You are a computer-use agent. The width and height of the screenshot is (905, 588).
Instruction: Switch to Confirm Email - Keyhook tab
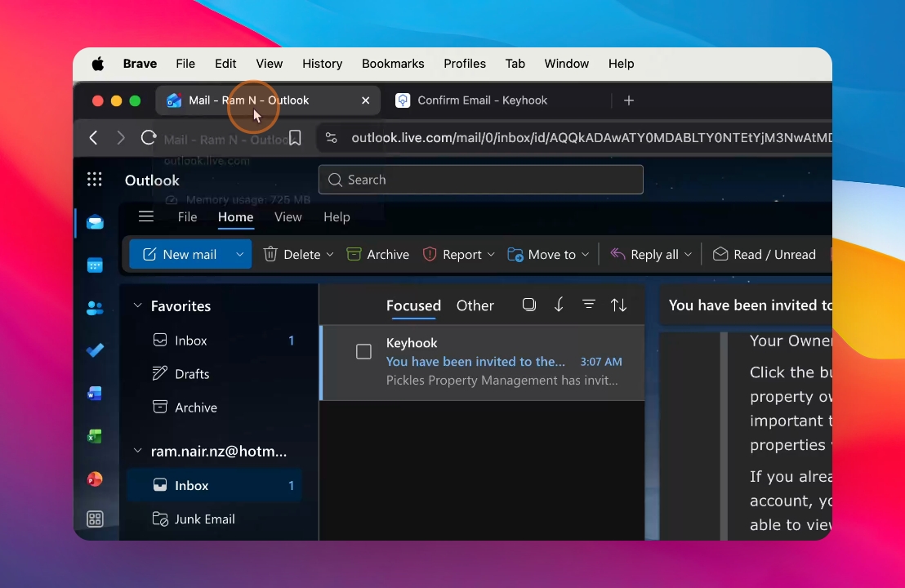[482, 100]
